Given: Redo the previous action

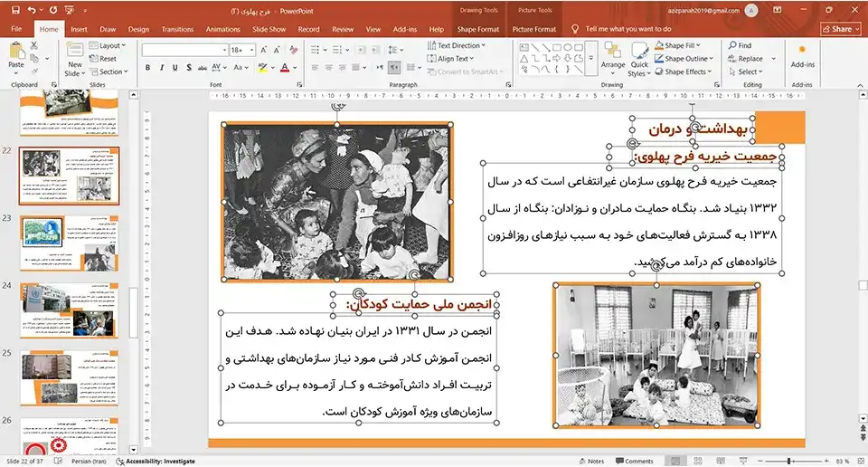Looking at the screenshot, I should coord(53,10).
